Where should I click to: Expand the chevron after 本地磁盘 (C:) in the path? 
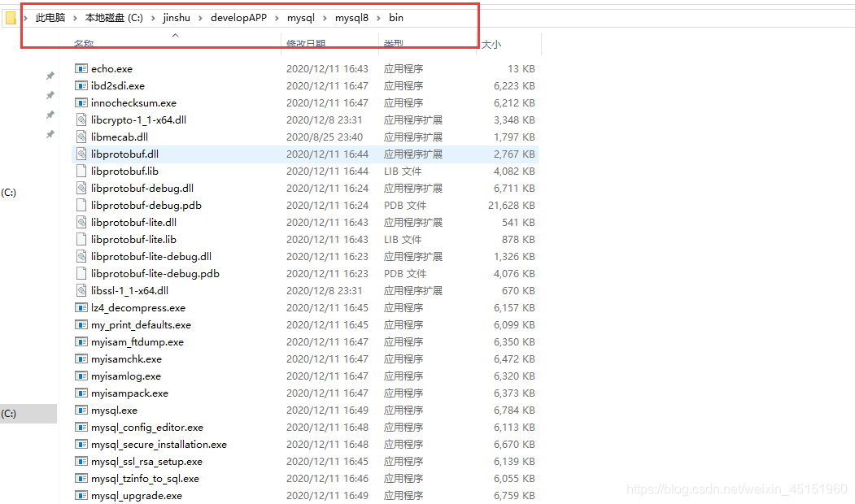click(153, 18)
